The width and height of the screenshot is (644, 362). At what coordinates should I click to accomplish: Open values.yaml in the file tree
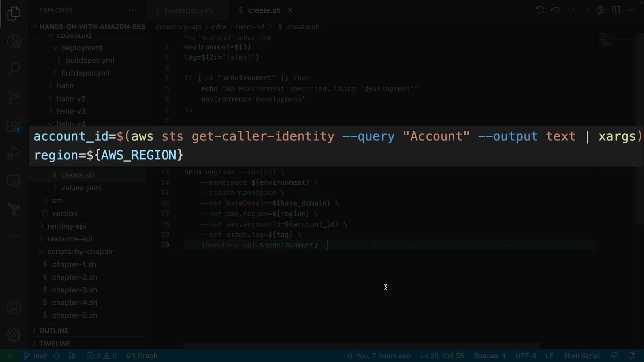pos(81,188)
